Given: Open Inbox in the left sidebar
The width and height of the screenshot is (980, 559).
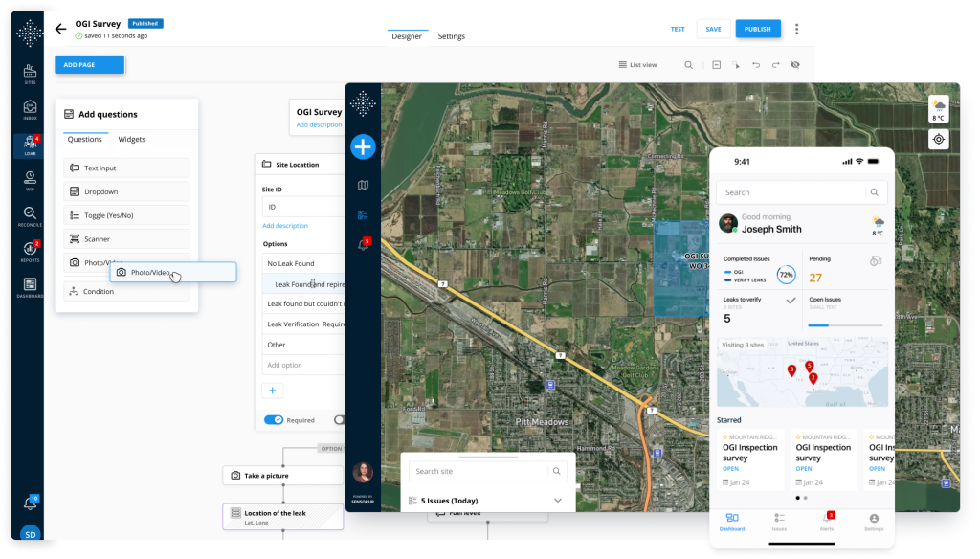Looking at the screenshot, I should point(30,109).
